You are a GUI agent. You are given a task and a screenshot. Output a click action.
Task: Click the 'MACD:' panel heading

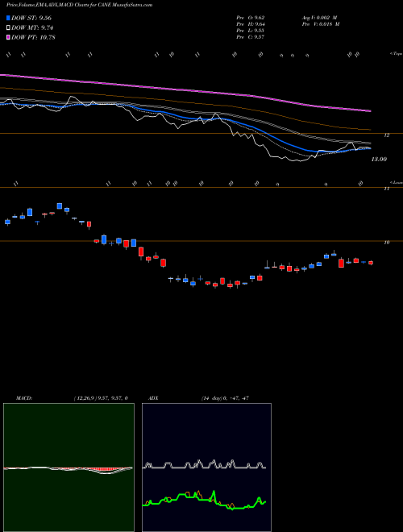click(24, 398)
